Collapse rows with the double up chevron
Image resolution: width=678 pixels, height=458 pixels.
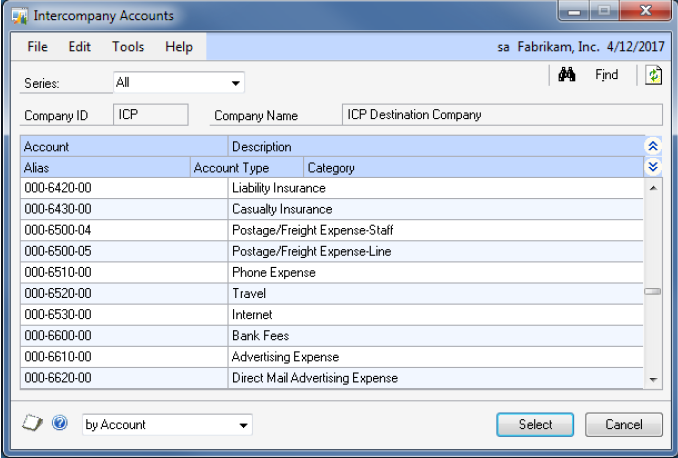tap(653, 147)
